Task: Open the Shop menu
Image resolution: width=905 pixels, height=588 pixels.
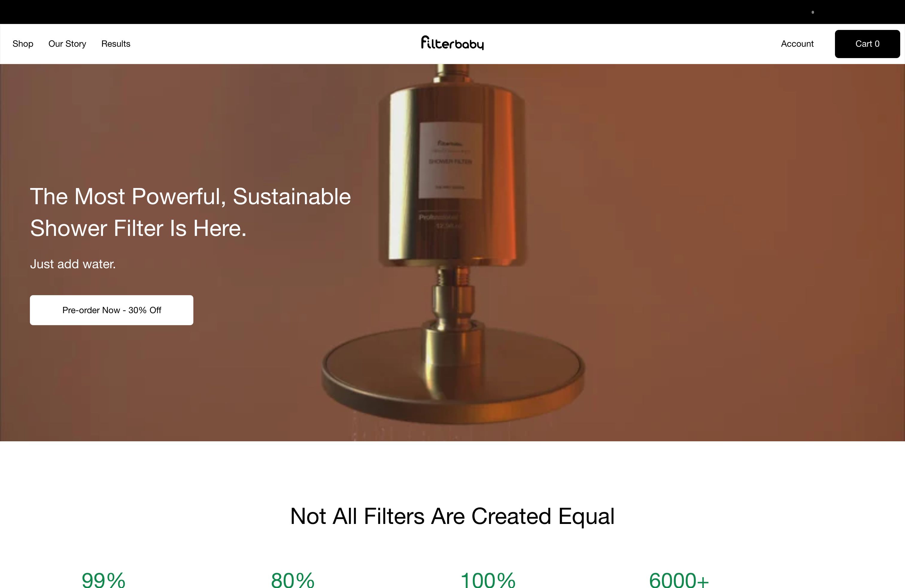Action: click(23, 44)
